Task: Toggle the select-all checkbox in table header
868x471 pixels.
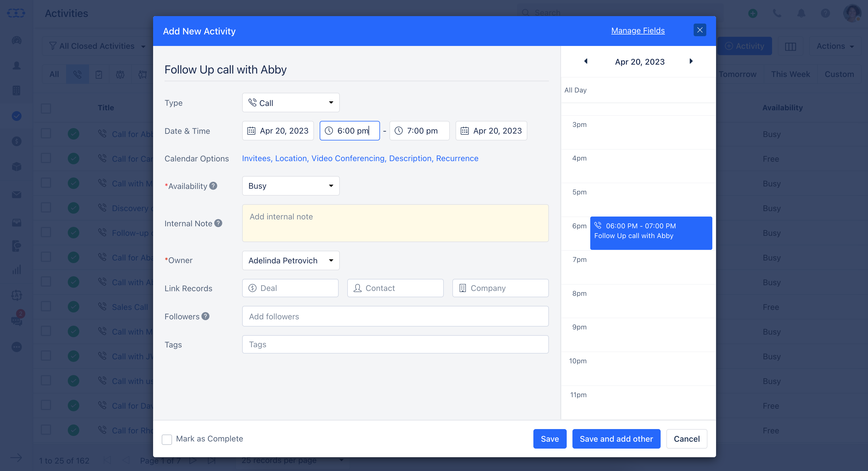Action: coord(46,109)
